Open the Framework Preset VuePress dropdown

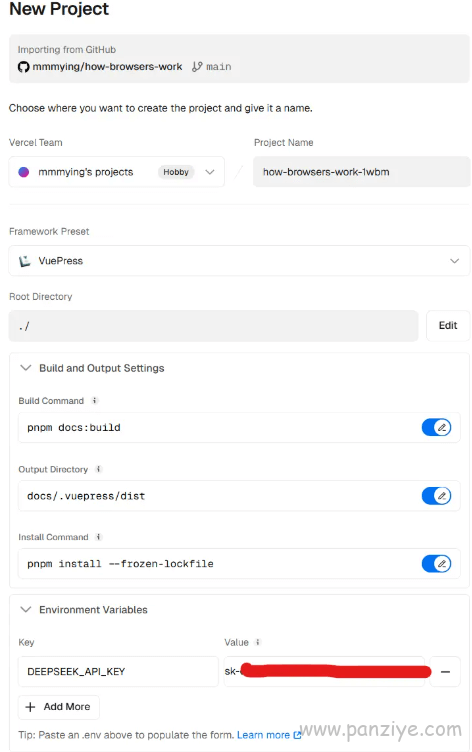pyautogui.click(x=239, y=261)
